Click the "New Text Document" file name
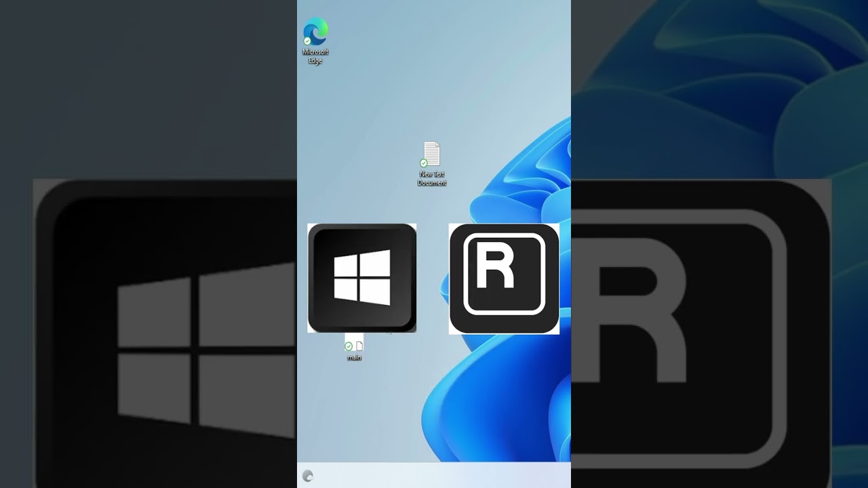868x488 pixels. 432,179
